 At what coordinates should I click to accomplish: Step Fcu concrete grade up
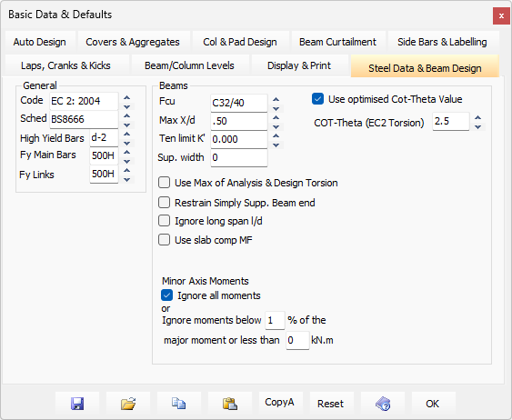276,99
